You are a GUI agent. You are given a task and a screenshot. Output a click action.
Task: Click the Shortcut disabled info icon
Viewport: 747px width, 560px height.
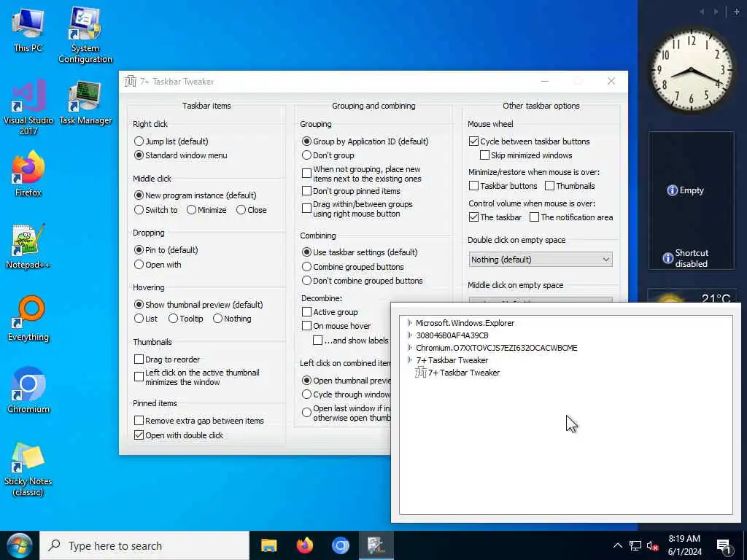point(668,258)
